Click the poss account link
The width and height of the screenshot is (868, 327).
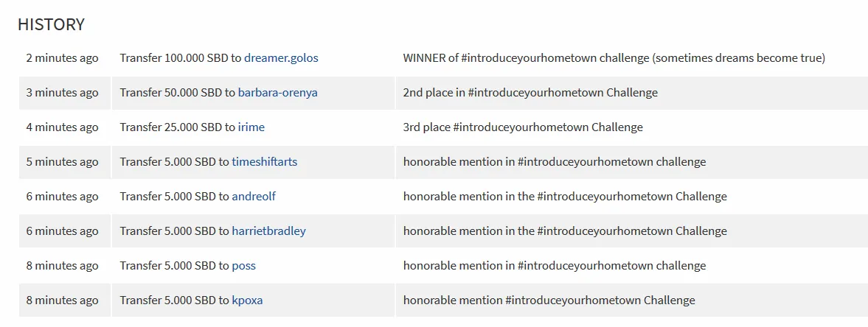tap(243, 266)
